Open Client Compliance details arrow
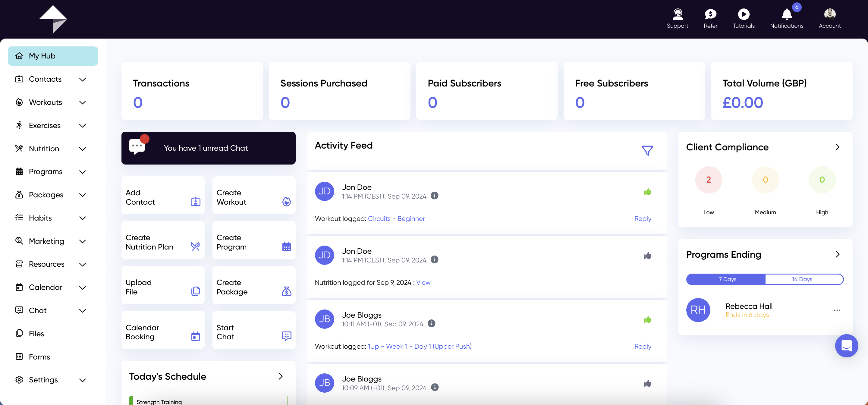The image size is (868, 405). click(x=837, y=147)
